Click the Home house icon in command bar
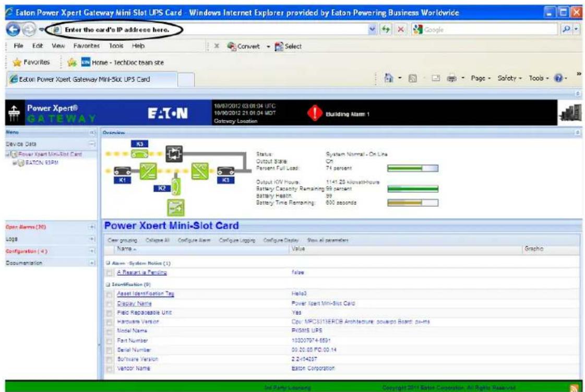 click(389, 78)
